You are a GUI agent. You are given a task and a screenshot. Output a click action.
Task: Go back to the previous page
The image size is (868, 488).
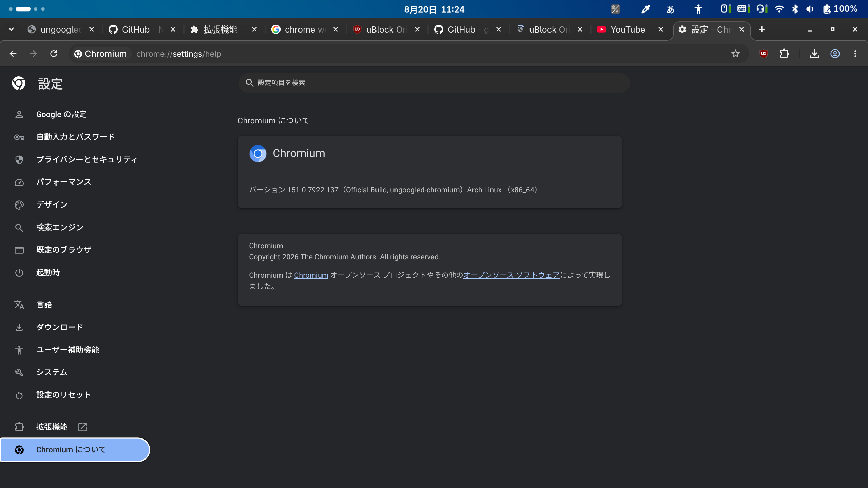click(x=13, y=54)
